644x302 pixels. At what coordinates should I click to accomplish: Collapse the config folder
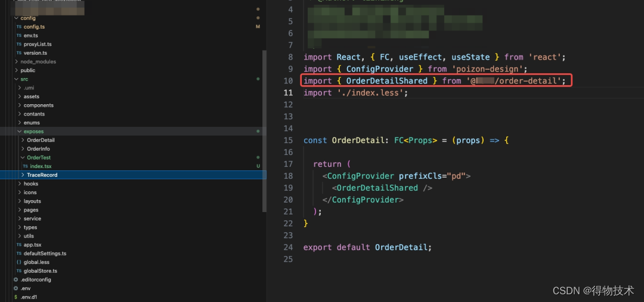click(x=17, y=18)
